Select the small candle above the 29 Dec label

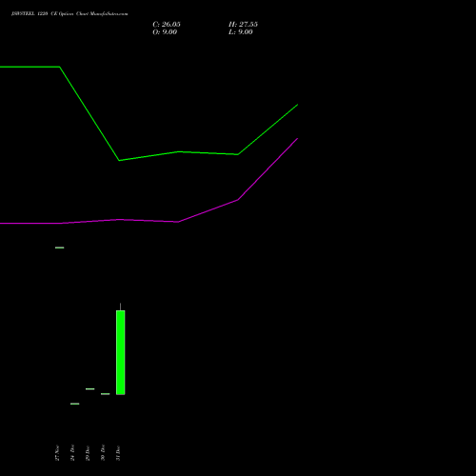[90, 388]
